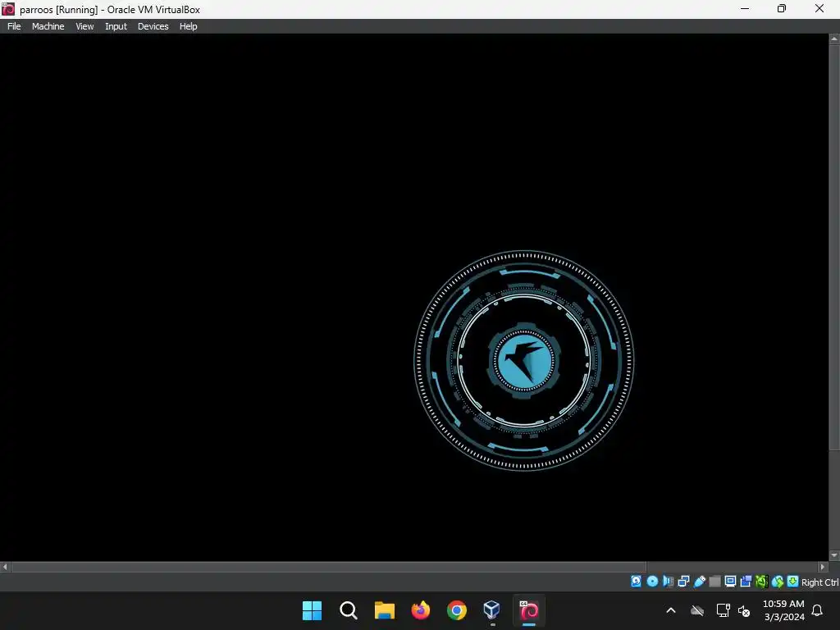
Task: Click the horizontal scrollbar thumb
Action: (328, 567)
